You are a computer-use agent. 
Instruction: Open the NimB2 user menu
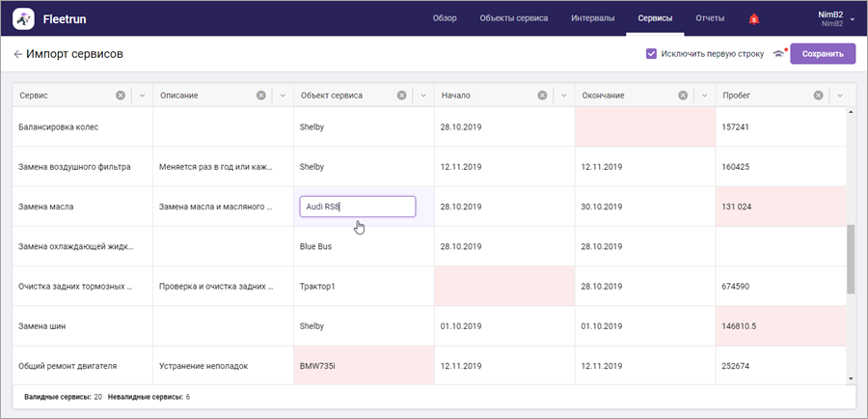[836, 19]
